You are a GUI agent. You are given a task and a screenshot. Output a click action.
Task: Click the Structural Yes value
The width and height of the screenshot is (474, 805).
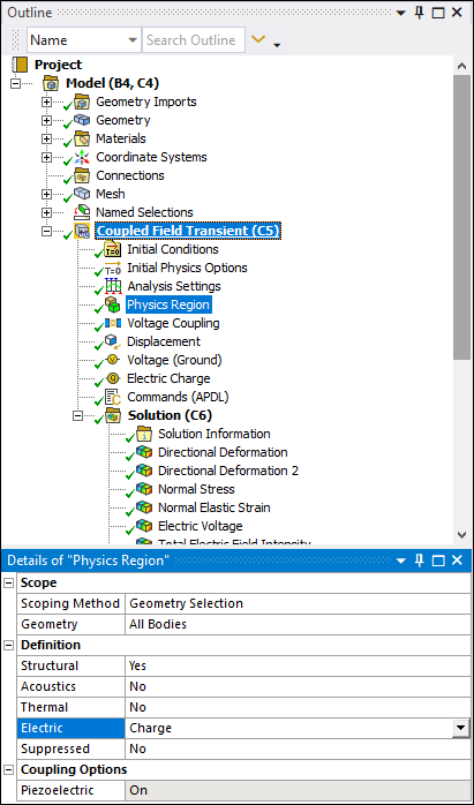297,666
